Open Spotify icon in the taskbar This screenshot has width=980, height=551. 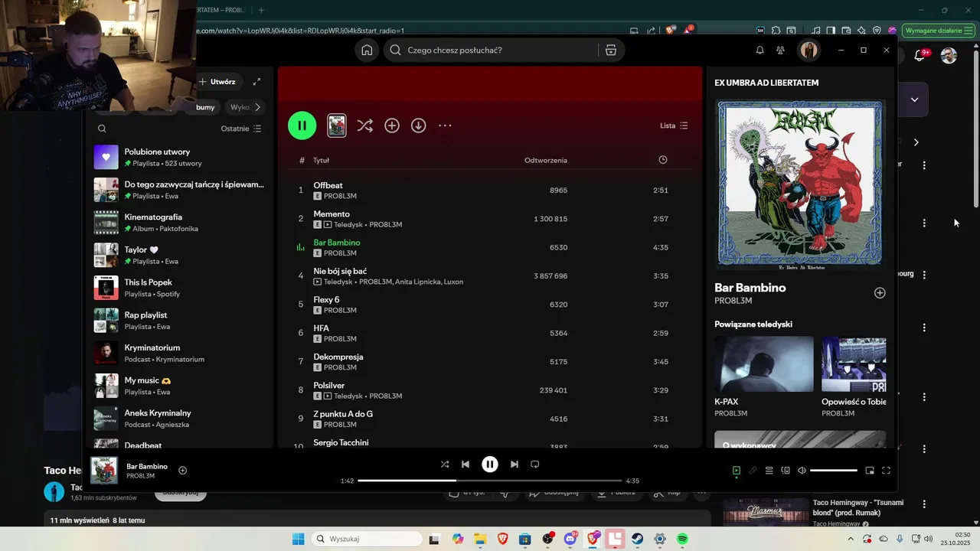point(682,539)
